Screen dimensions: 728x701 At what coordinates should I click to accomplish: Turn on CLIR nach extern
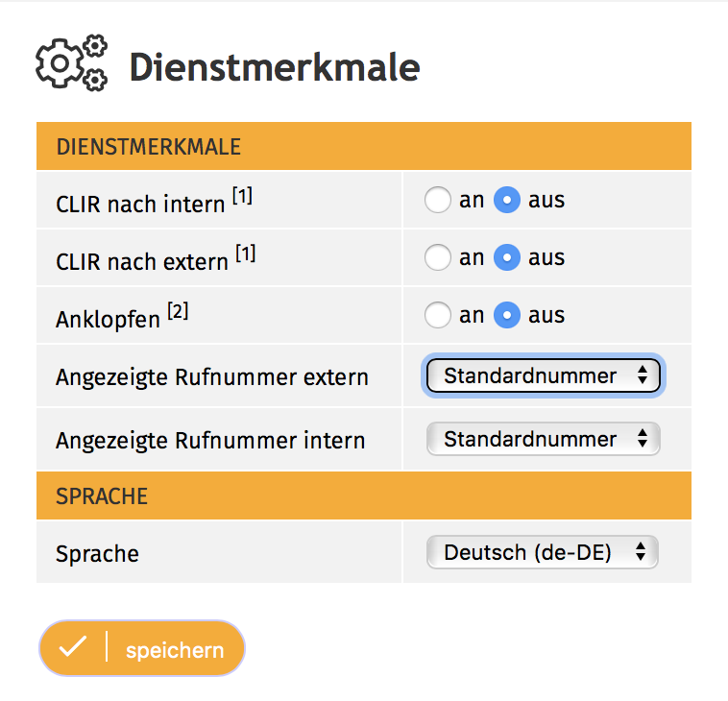(438, 258)
